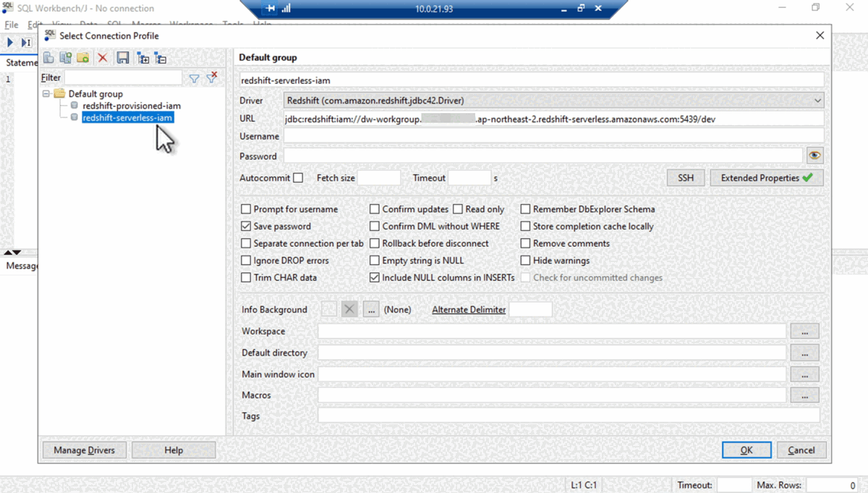The width and height of the screenshot is (868, 493).
Task: Uncheck Save password
Action: point(246,227)
